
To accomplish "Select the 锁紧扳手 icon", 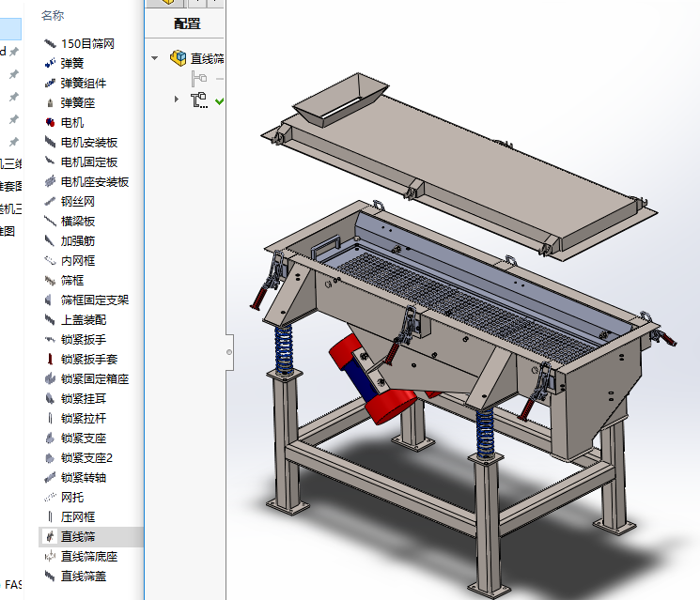I will [x=50, y=340].
